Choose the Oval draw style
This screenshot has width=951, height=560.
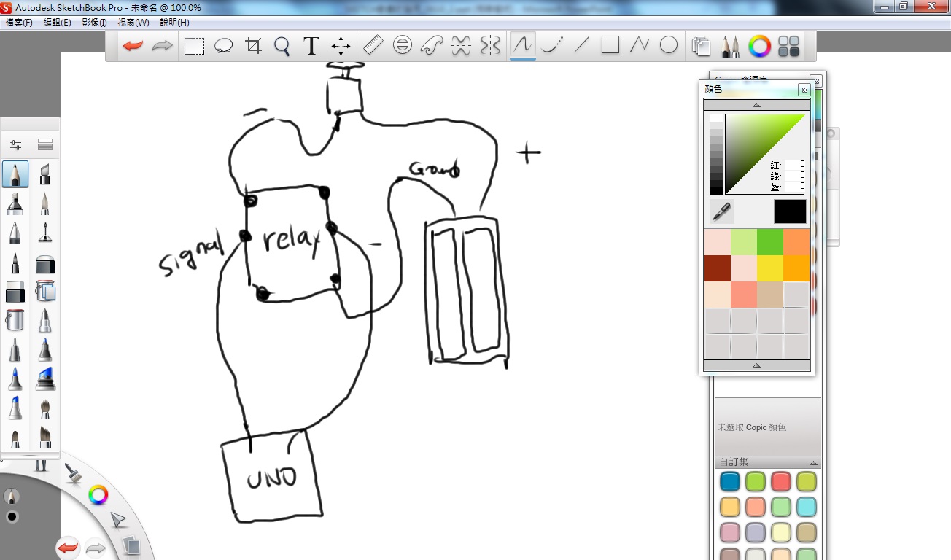click(669, 46)
